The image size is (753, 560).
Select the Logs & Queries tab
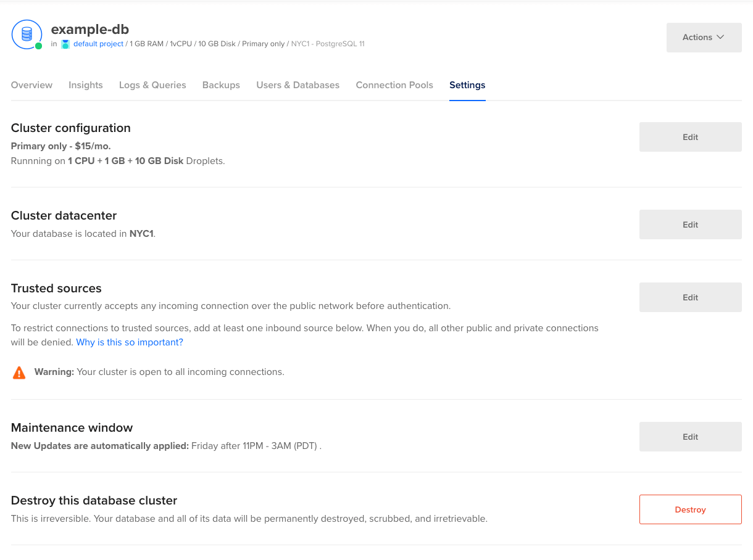pyautogui.click(x=152, y=85)
